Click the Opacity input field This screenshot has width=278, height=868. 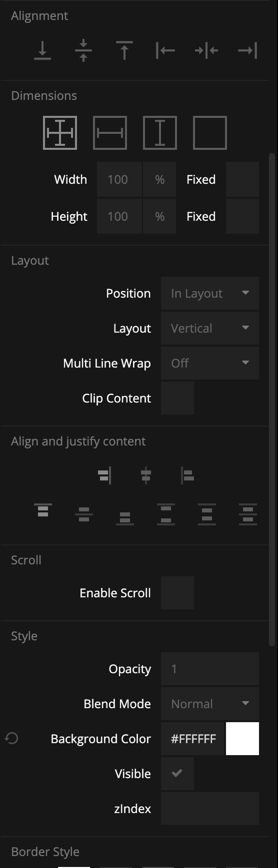click(x=210, y=669)
